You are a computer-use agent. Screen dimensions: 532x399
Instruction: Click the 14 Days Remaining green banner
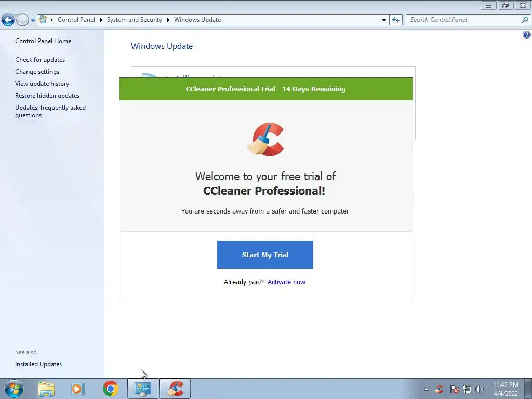pos(265,89)
